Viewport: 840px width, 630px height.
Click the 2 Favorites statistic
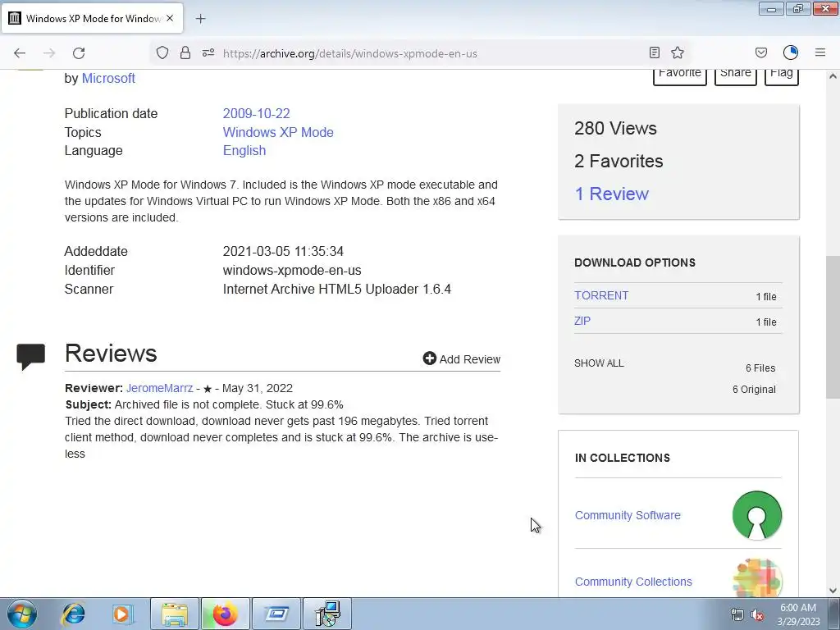pos(619,162)
